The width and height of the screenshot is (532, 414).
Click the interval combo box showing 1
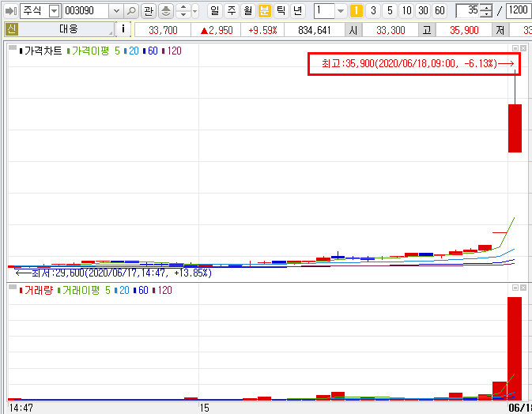coord(325,11)
